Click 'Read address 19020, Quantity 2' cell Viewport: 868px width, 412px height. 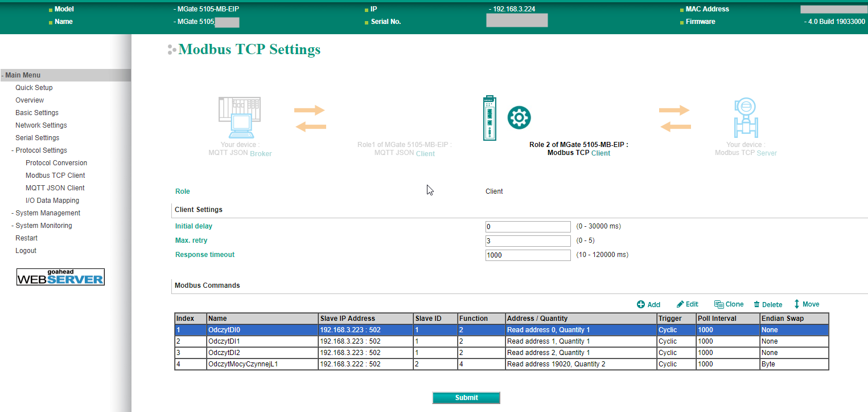pyautogui.click(x=581, y=364)
